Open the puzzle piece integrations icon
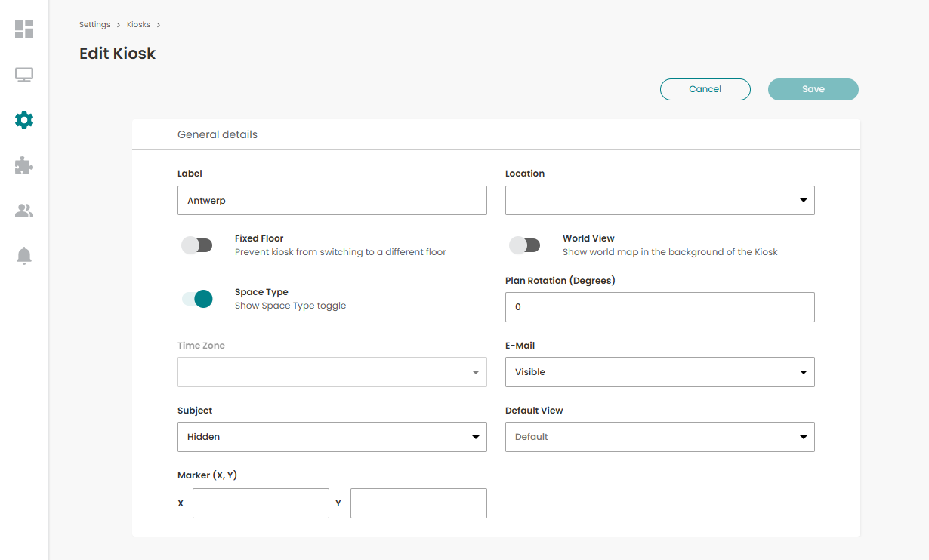 click(x=24, y=165)
